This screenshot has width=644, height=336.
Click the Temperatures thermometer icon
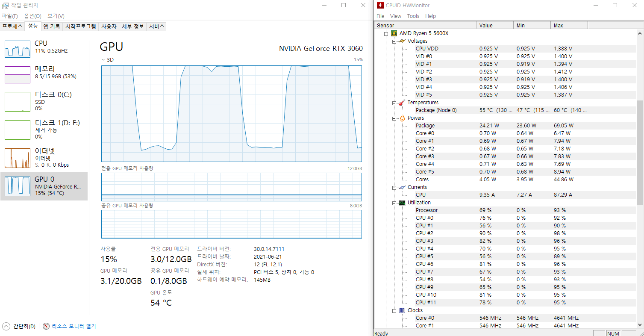pyautogui.click(x=402, y=103)
